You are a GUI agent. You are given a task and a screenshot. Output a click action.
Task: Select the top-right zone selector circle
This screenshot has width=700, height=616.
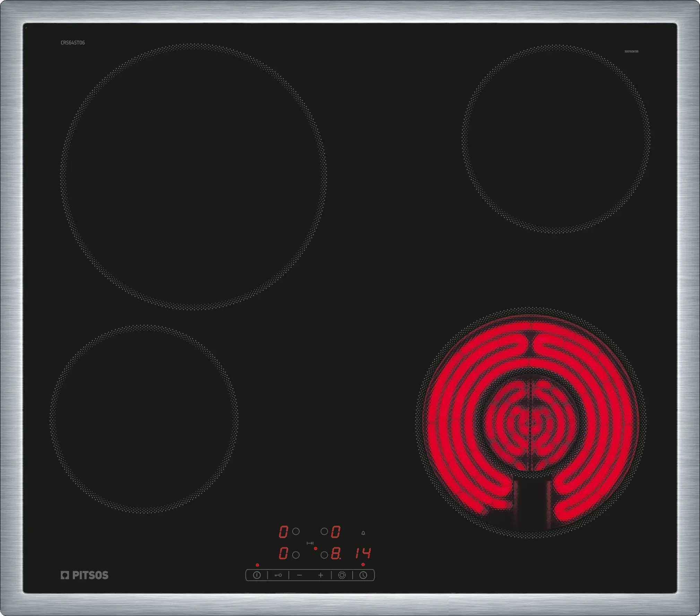[x=324, y=531]
